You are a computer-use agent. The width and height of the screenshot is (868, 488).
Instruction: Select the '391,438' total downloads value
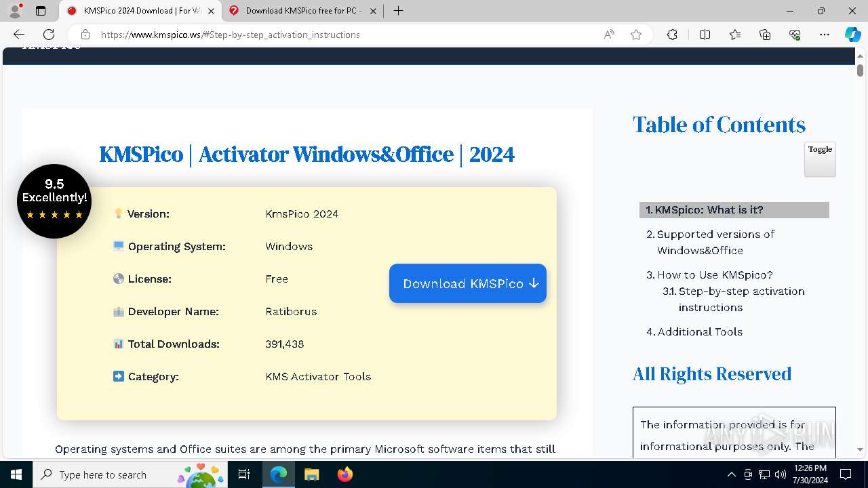pyautogui.click(x=285, y=344)
